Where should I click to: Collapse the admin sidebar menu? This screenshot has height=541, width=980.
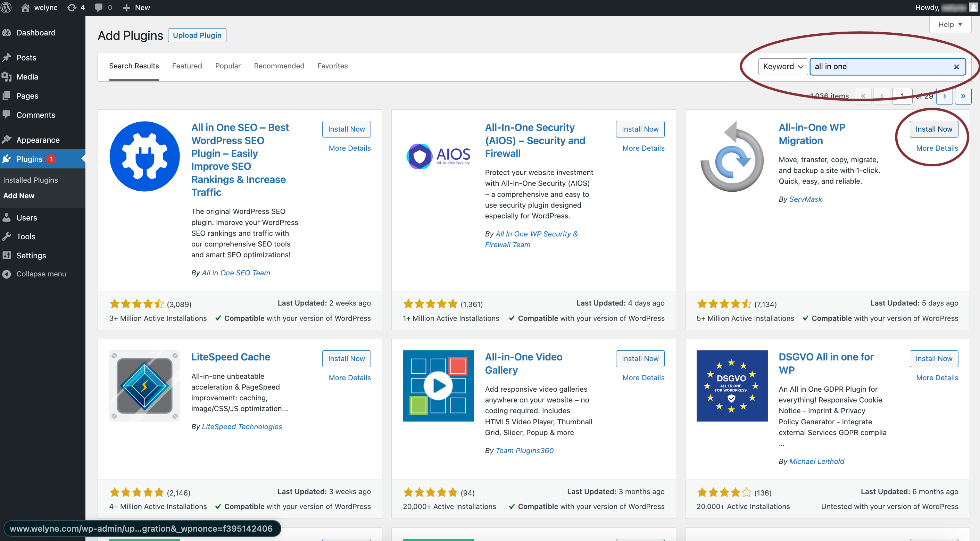click(x=41, y=274)
